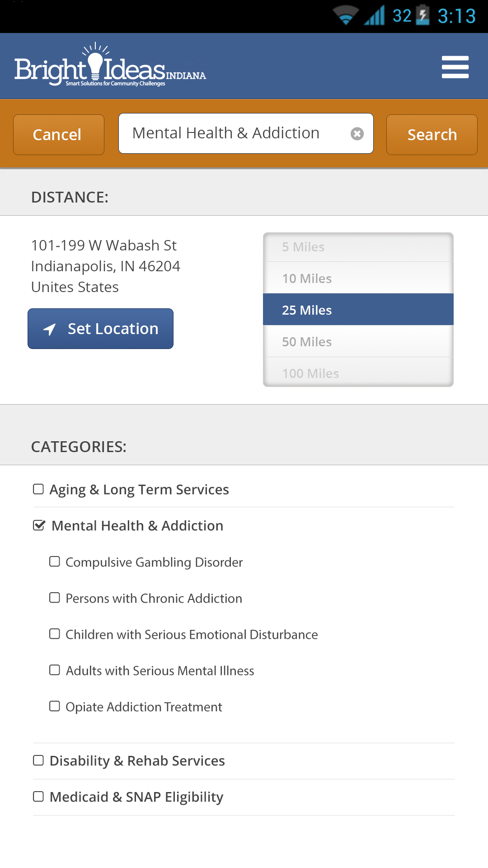
Task: Tap the cell signal strength icon
Action: click(375, 15)
